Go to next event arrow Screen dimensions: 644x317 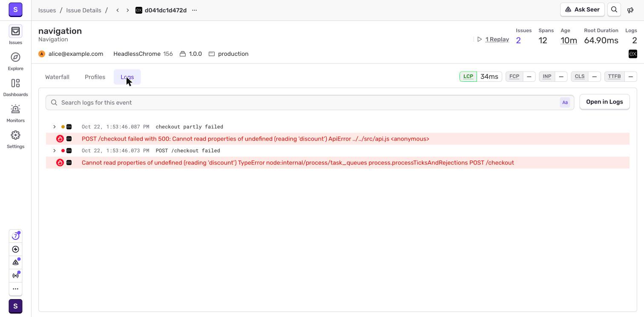[x=127, y=10]
